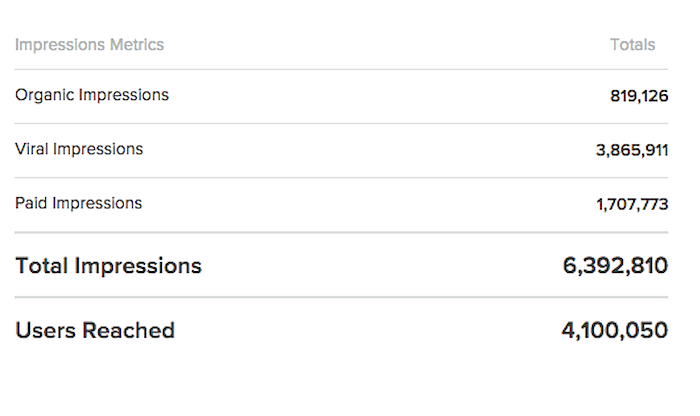Click the 819,126 organic total value
The height and width of the screenshot is (416, 700).
pyautogui.click(x=639, y=96)
